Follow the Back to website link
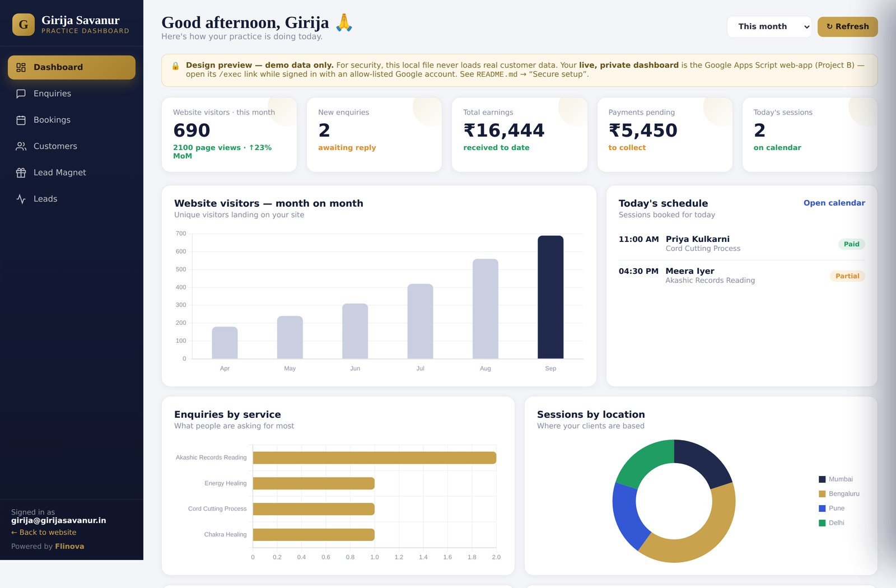Screen dimensions: 896x588 coord(44,533)
